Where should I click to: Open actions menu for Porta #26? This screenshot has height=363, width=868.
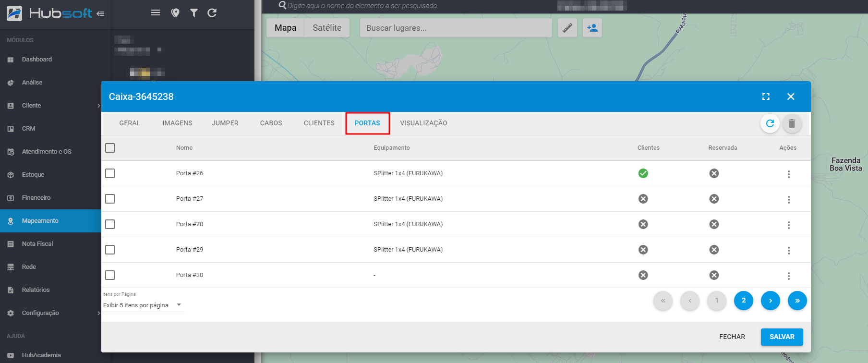tap(789, 174)
